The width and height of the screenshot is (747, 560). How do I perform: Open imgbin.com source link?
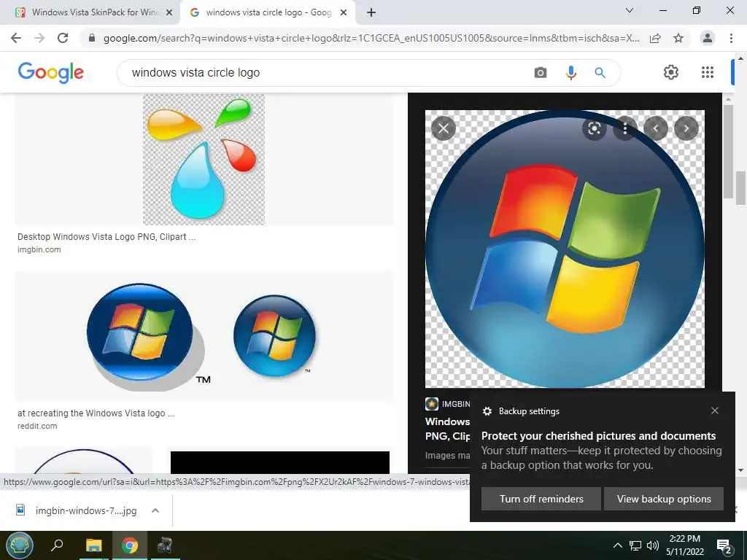[x=39, y=249]
